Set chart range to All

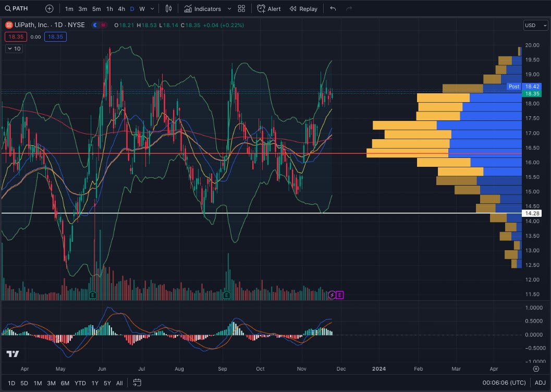pos(119,383)
